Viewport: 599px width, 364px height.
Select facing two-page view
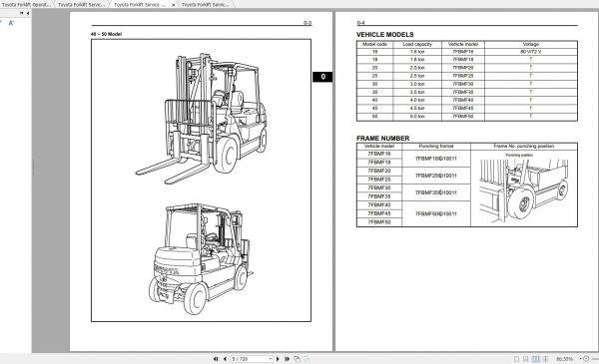click(x=535, y=359)
